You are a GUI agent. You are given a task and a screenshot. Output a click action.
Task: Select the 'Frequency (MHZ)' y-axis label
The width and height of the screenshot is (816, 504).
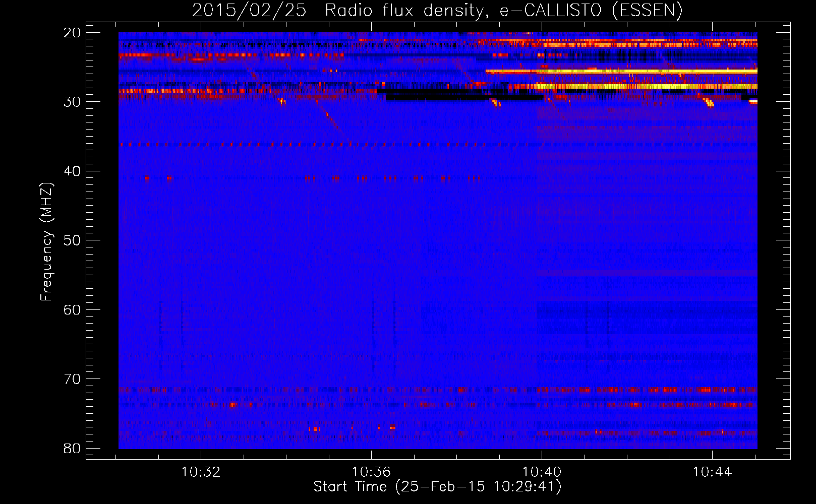[x=46, y=242]
